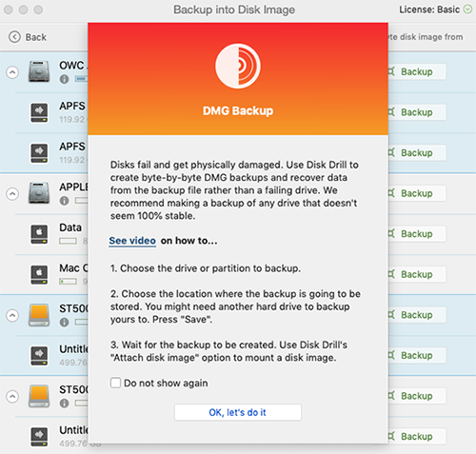Click Backup for the last Untitled partition
This screenshot has height=454, width=476.
pos(417,437)
